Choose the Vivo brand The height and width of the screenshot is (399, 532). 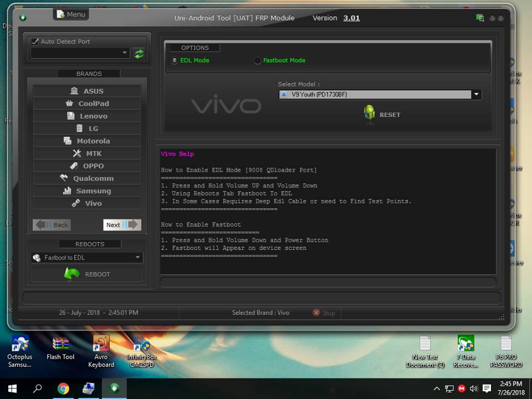coord(87,203)
